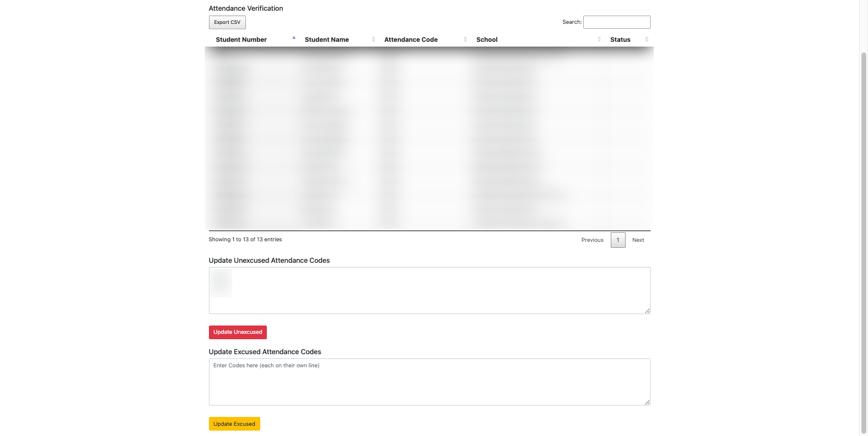Click the Student Name column header label

point(327,39)
